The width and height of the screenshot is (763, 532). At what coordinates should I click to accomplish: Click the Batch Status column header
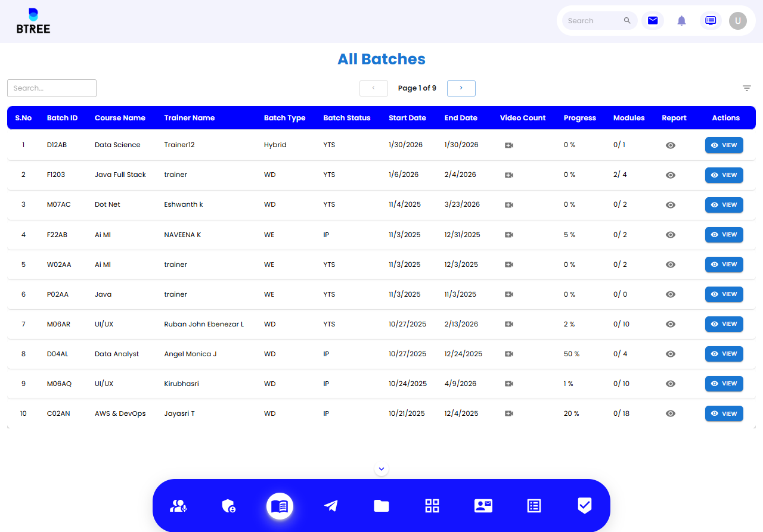coord(347,118)
